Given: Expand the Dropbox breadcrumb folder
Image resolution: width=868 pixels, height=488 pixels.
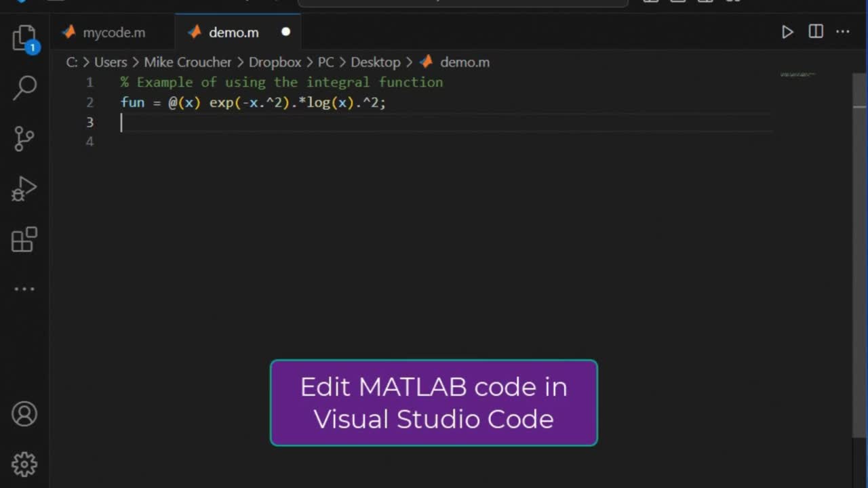Looking at the screenshot, I should click(275, 62).
